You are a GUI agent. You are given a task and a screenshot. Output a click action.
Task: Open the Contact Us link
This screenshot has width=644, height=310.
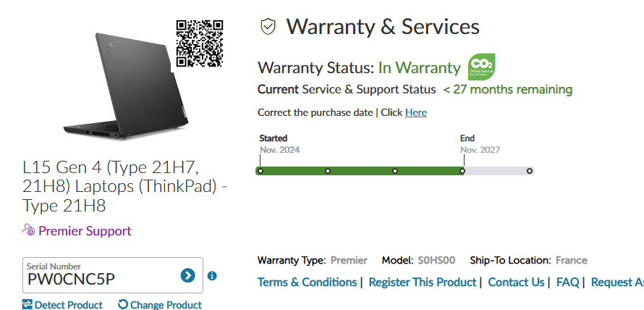click(516, 282)
